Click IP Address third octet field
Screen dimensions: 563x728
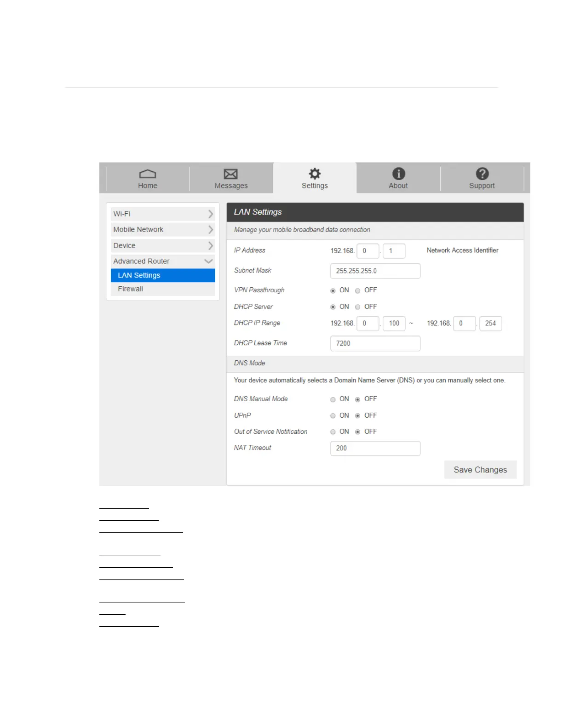368,251
